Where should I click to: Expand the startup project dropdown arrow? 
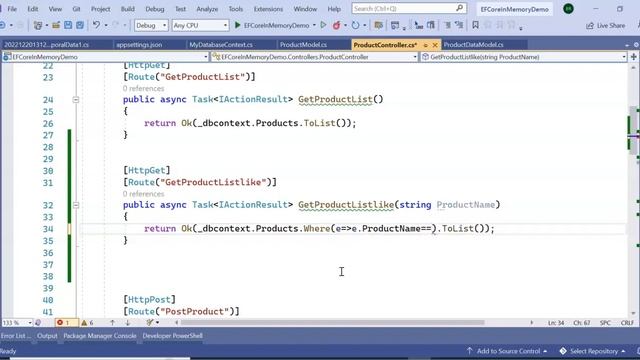pos(314,25)
